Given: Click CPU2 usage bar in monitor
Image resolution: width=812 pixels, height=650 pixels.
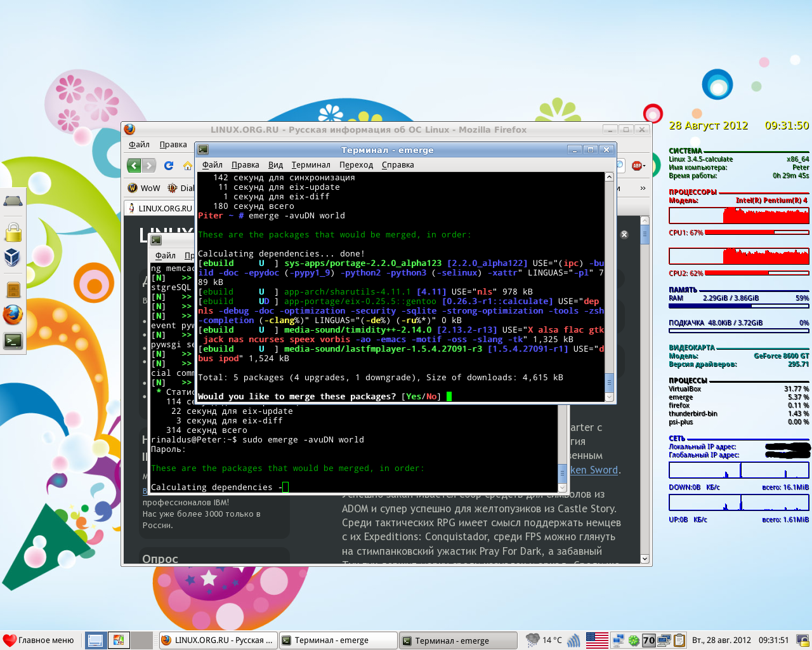Looking at the screenshot, I should click(757, 273).
